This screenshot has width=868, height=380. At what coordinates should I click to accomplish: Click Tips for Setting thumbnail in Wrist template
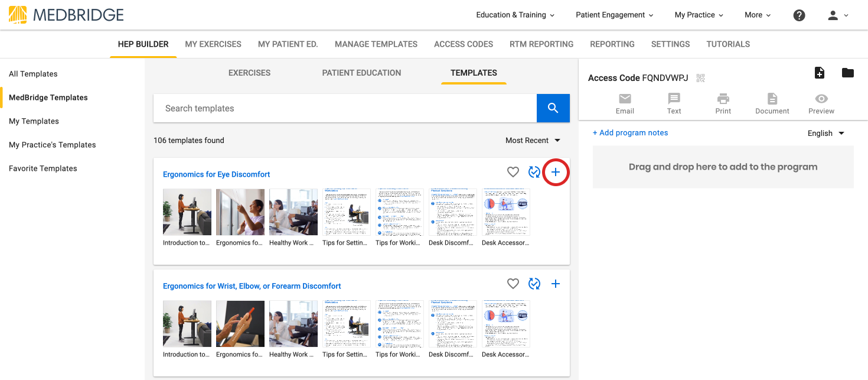click(347, 324)
